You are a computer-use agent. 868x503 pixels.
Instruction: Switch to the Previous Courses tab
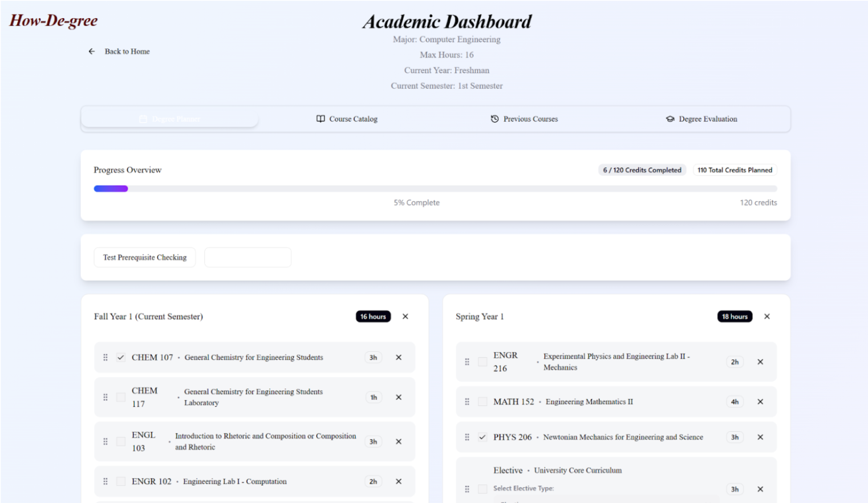524,119
